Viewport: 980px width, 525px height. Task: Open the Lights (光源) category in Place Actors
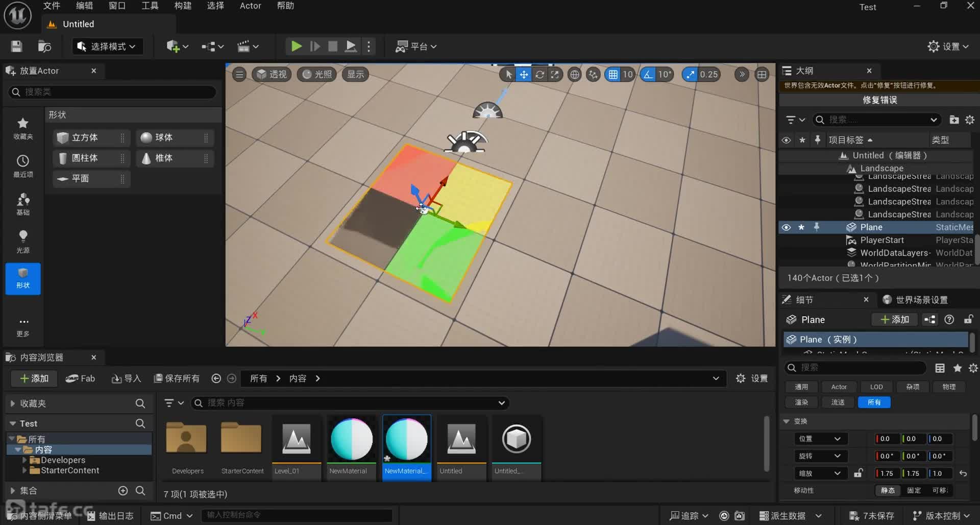(23, 241)
